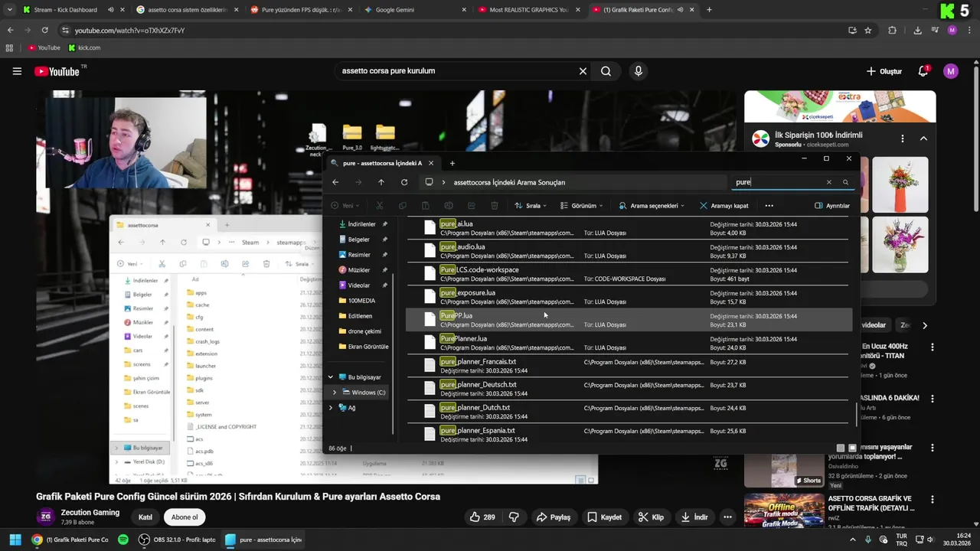Screen dimensions: 980x551
Task: Switch to the Google Gemini browser tab
Action: (415, 10)
